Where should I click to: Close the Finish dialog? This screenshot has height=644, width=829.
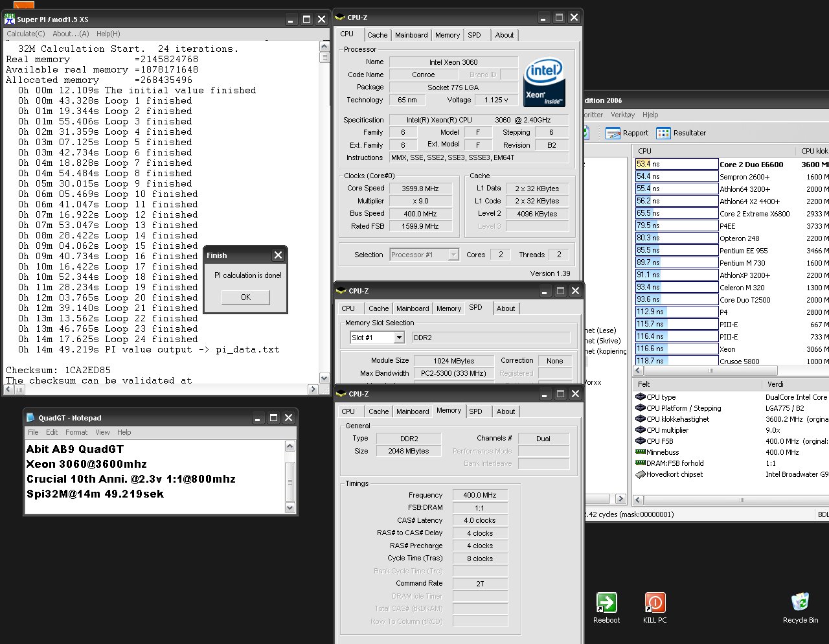(x=278, y=255)
